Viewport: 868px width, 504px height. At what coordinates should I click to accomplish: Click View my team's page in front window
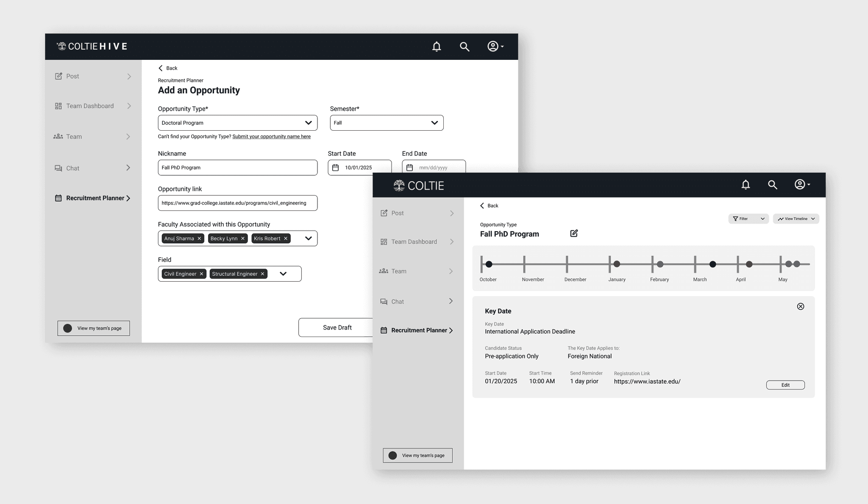418,456
